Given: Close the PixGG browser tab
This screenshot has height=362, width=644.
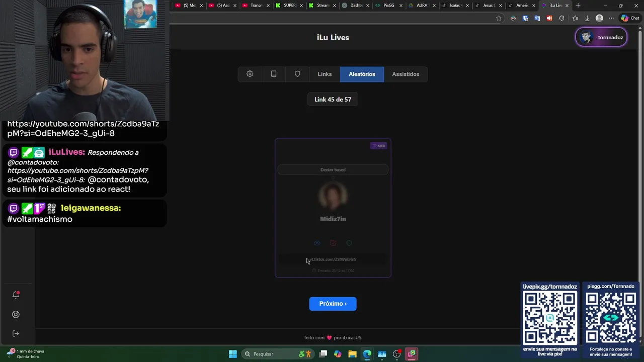Looking at the screenshot, I should click(x=401, y=6).
